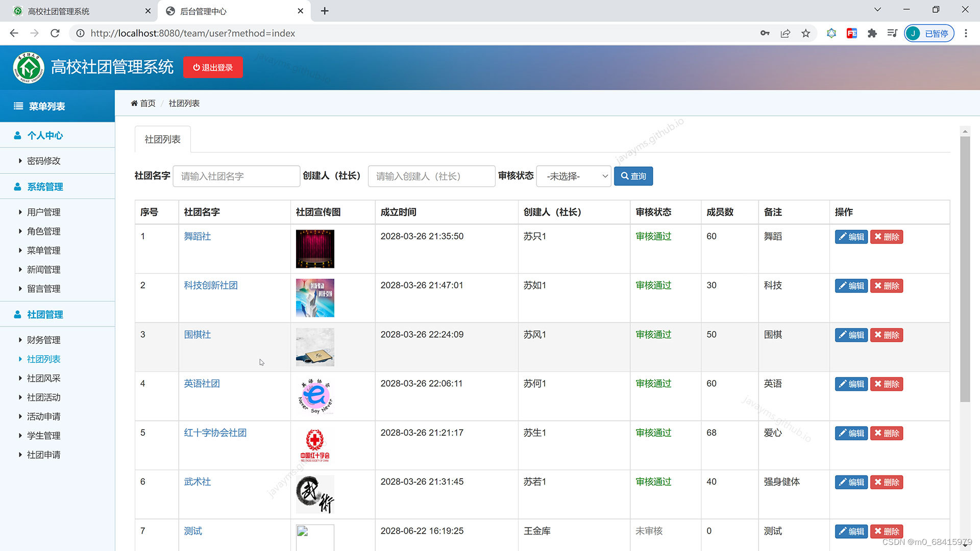Image resolution: width=980 pixels, height=551 pixels.
Task: Open the 审核状态 dropdown
Action: (x=574, y=176)
